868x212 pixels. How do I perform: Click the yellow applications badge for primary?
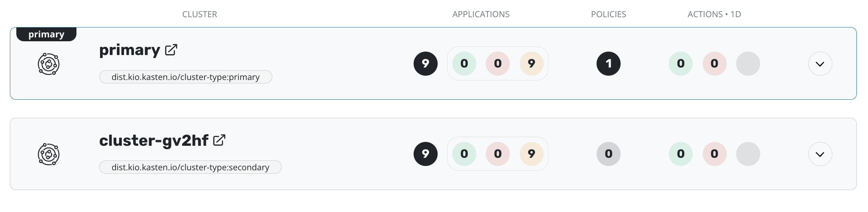531,64
